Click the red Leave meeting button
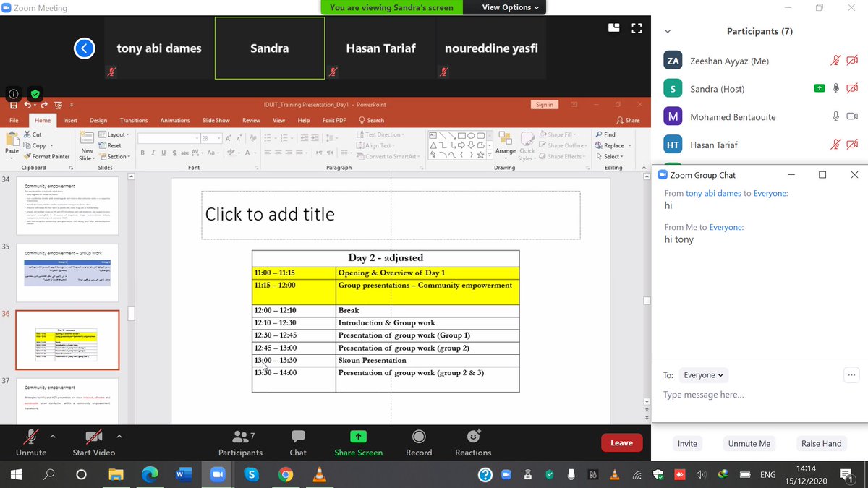The image size is (868, 488). coord(621,443)
